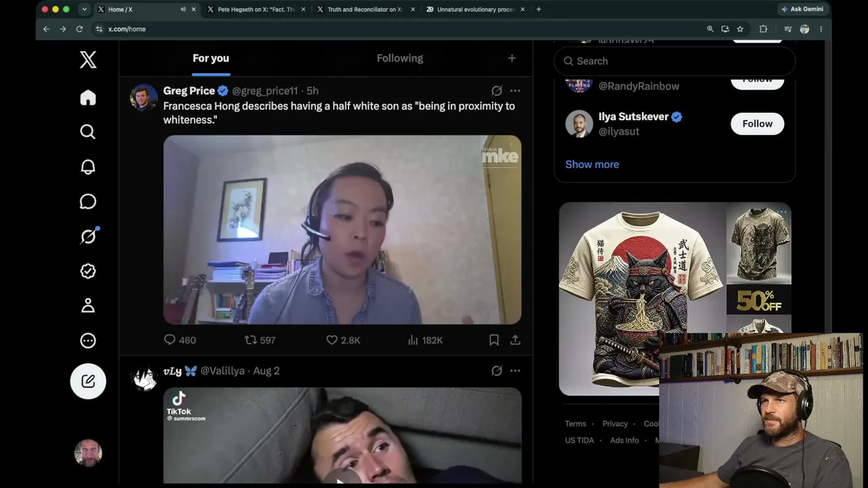The height and width of the screenshot is (488, 868).
Task: Open Messages chat bubble in the sidebar
Action: tap(88, 201)
